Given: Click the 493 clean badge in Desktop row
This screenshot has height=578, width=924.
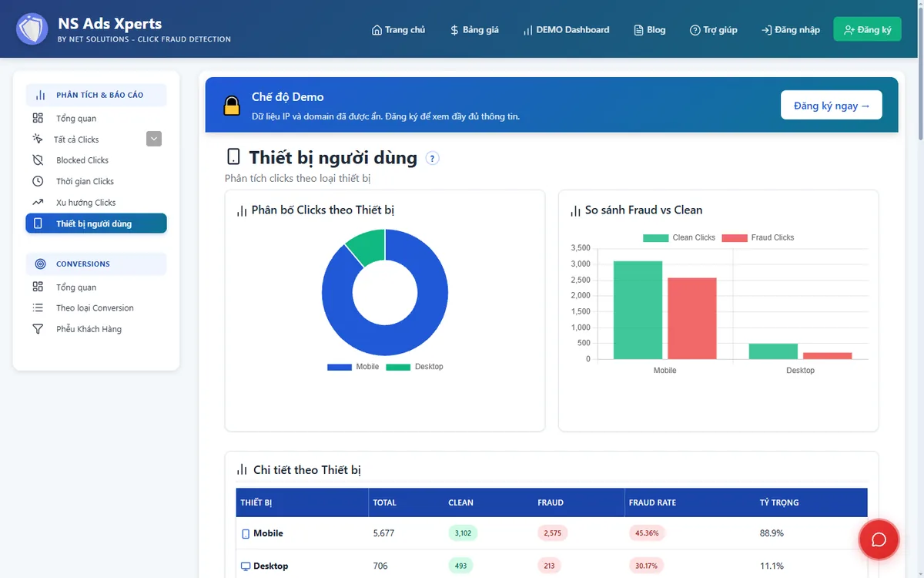Looking at the screenshot, I should tap(460, 566).
